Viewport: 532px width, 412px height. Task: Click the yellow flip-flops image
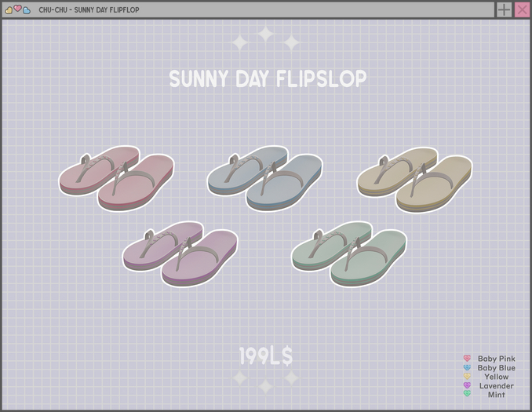coord(414,179)
